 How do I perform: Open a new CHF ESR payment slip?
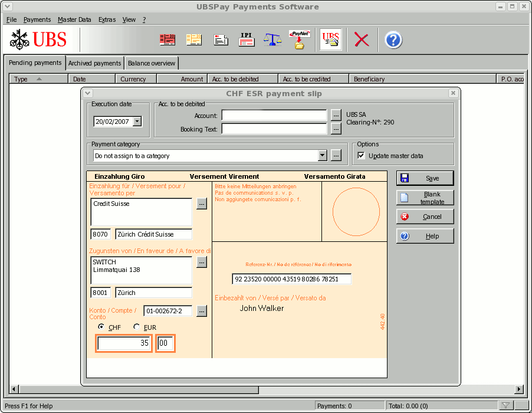point(167,39)
